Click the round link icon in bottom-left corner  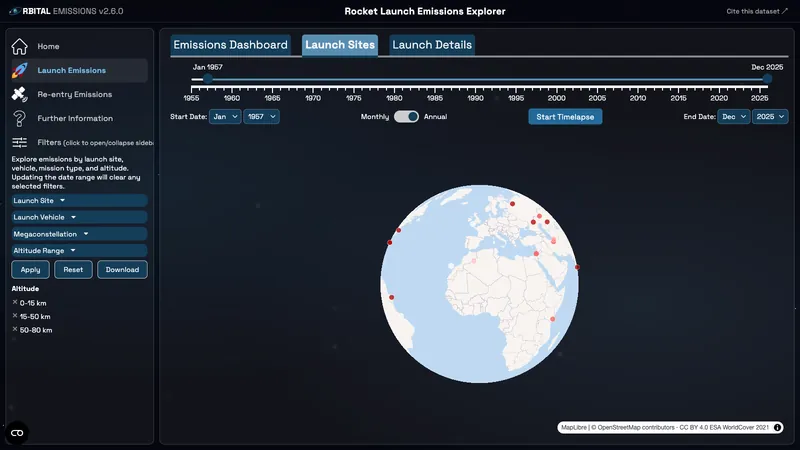[17, 433]
